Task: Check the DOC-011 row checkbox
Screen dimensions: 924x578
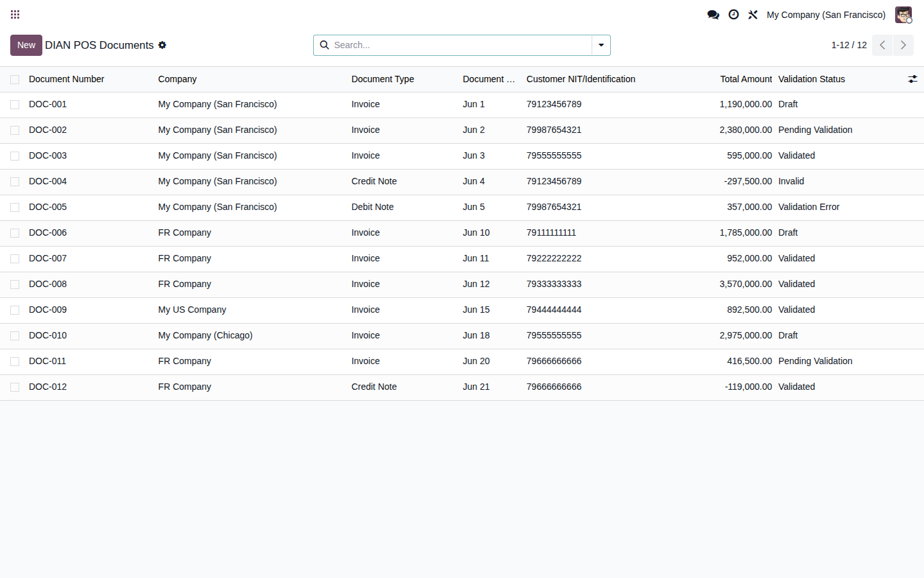Action: click(15, 362)
